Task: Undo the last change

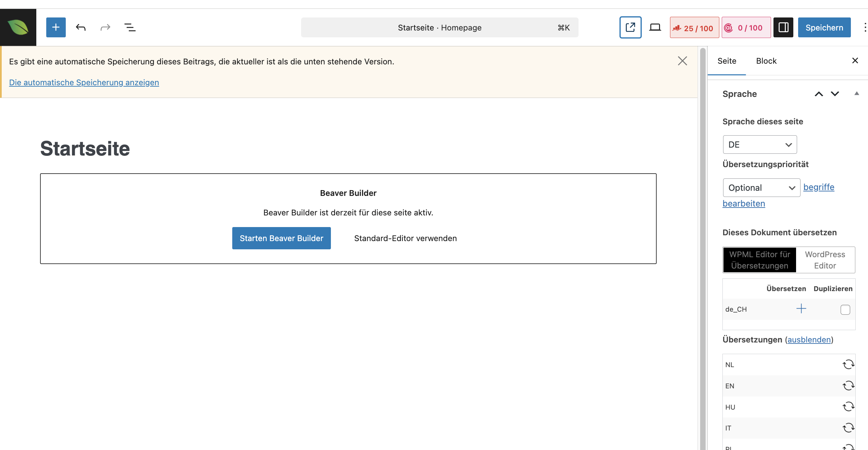Action: coord(81,27)
